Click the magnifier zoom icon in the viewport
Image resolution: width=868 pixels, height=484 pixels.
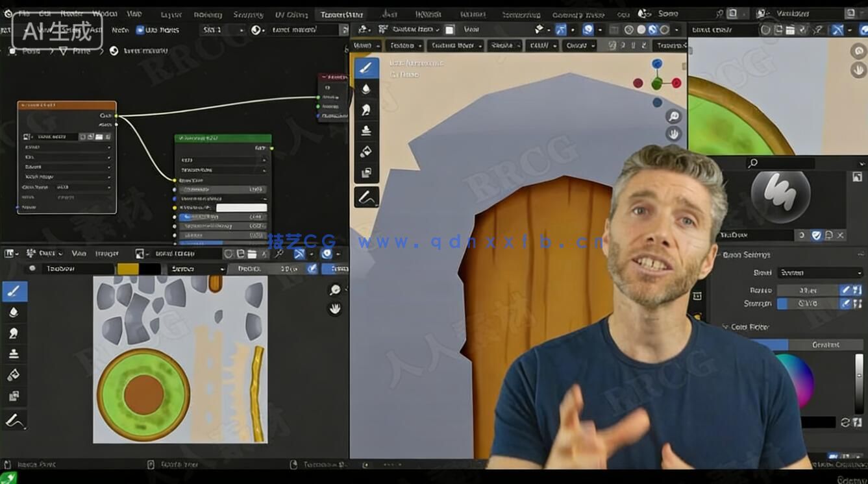pyautogui.click(x=673, y=117)
